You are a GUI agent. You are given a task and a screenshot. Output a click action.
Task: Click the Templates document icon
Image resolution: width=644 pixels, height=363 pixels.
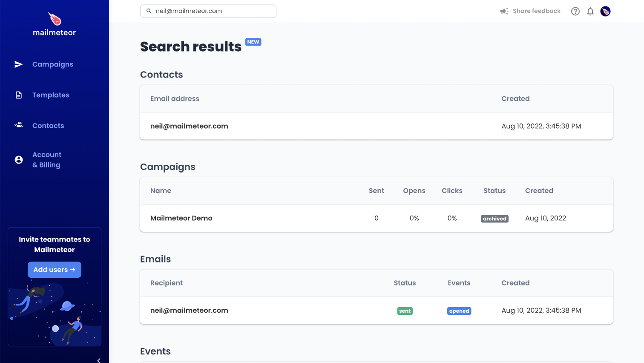[19, 95]
